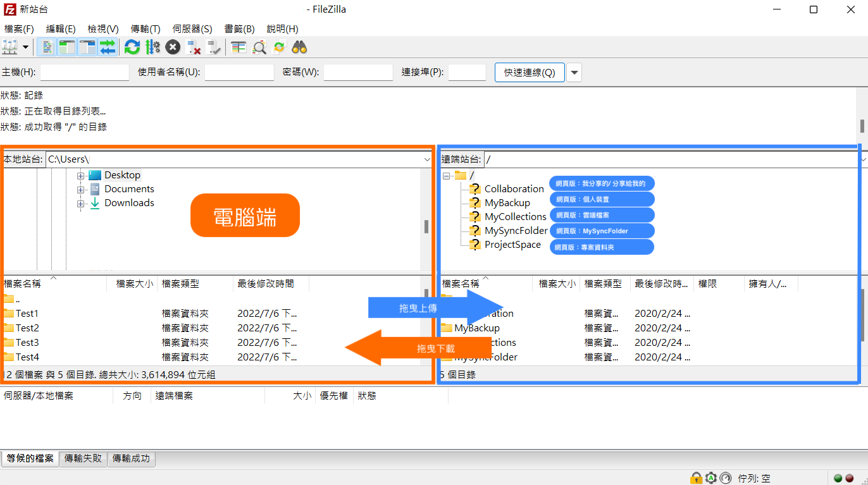Open the 書籤(B) menu
868x485 pixels.
tap(239, 29)
